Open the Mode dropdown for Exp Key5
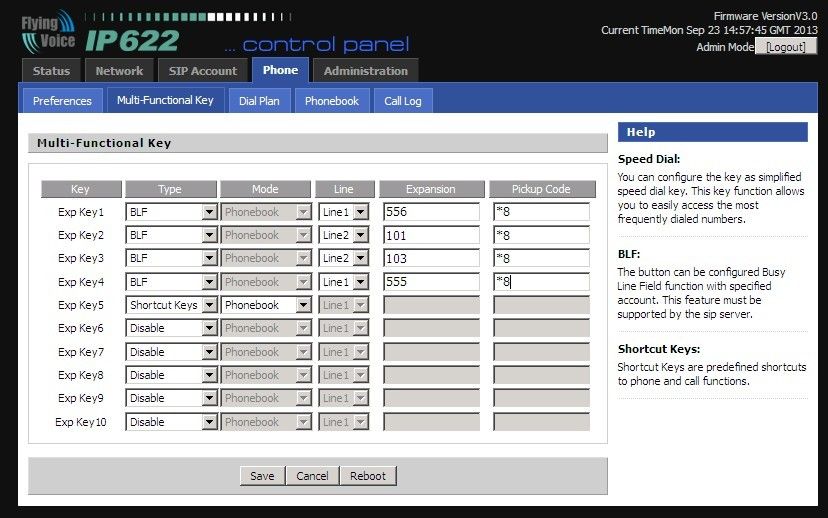 click(266, 305)
